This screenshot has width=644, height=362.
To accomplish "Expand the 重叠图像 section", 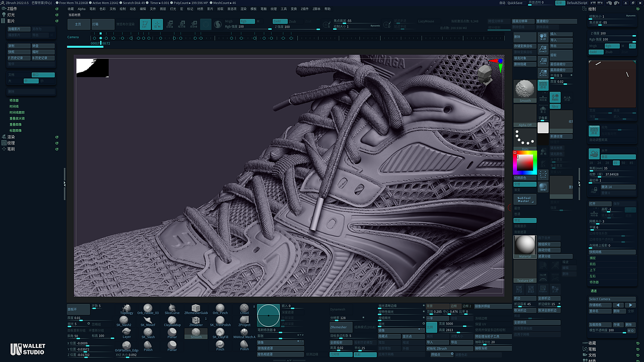I will [16, 124].
